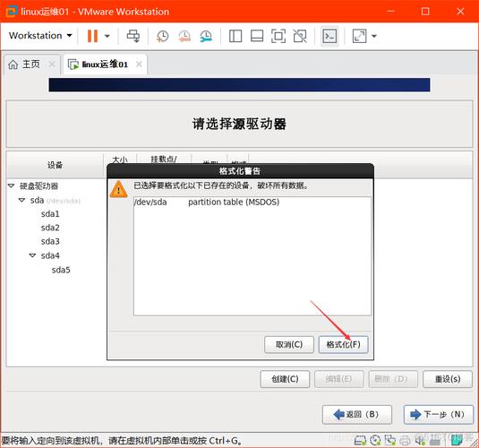Switch to Unity mode
479x448 pixels.
[300, 36]
